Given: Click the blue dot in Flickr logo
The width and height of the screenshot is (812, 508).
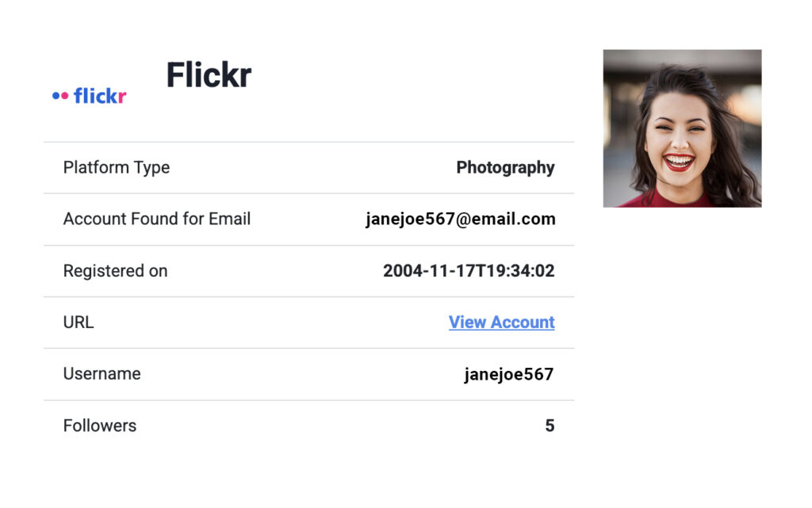Looking at the screenshot, I should coord(56,96).
